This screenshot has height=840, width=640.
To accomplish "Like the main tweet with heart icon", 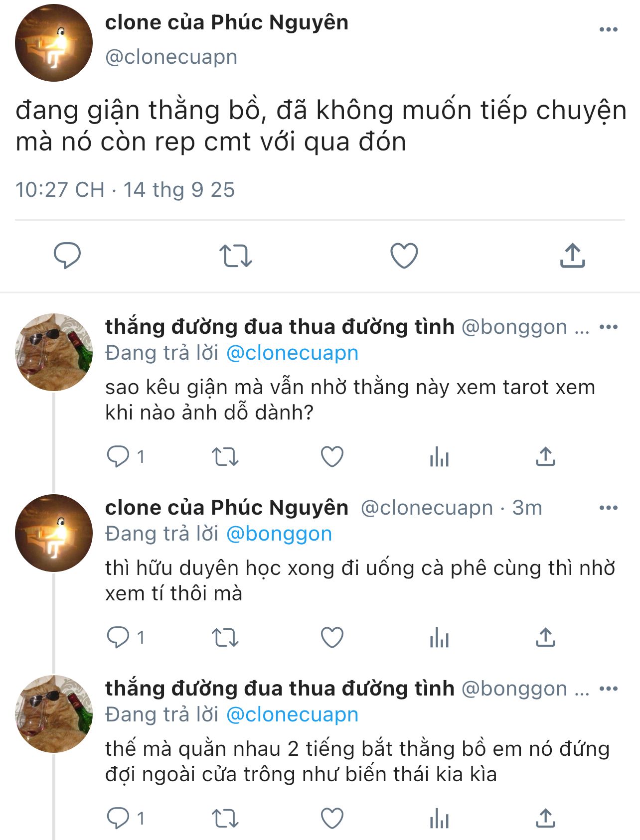I will [404, 256].
